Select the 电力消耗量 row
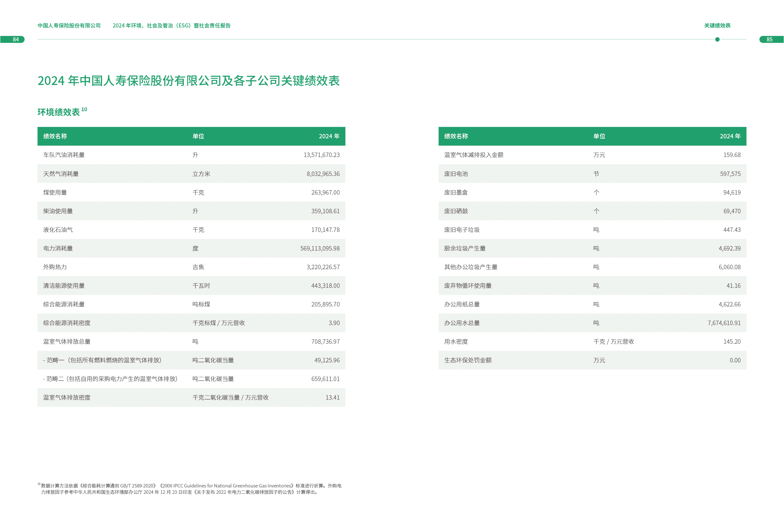The width and height of the screenshot is (784, 532). [191, 248]
